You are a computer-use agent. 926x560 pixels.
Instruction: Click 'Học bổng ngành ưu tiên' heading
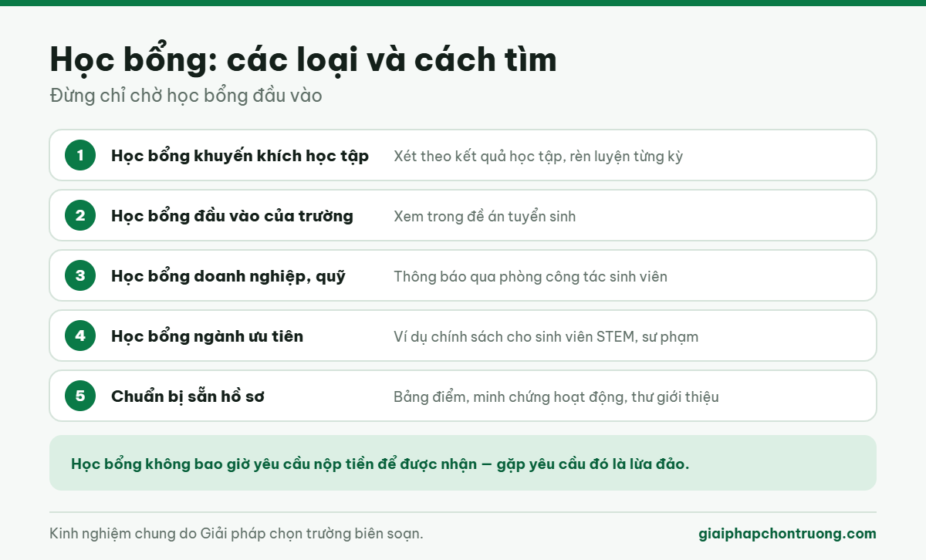(207, 336)
